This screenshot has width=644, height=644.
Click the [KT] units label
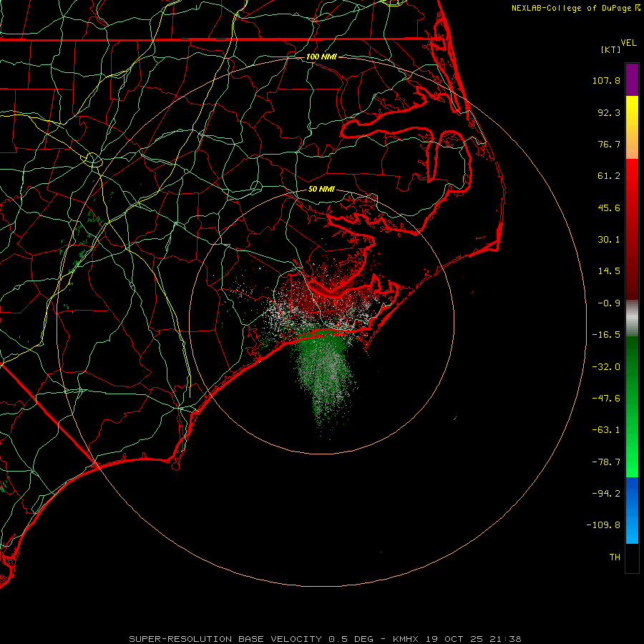[x=611, y=49]
